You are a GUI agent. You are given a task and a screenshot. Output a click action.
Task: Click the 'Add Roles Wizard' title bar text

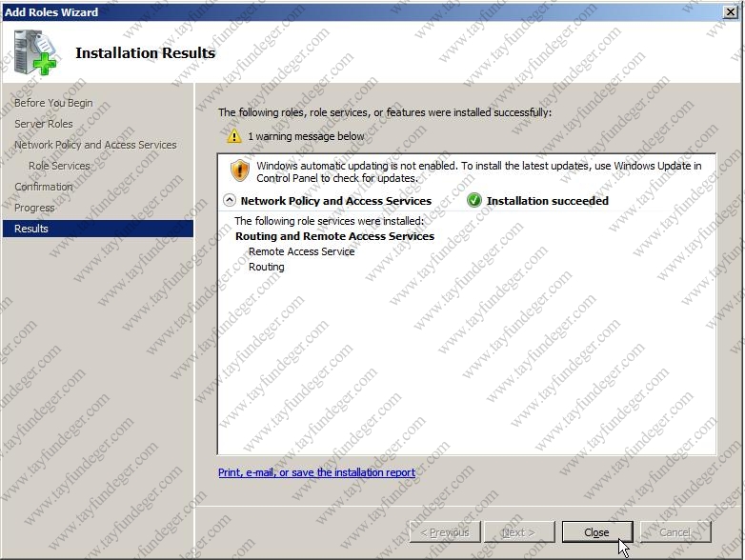pyautogui.click(x=50, y=12)
